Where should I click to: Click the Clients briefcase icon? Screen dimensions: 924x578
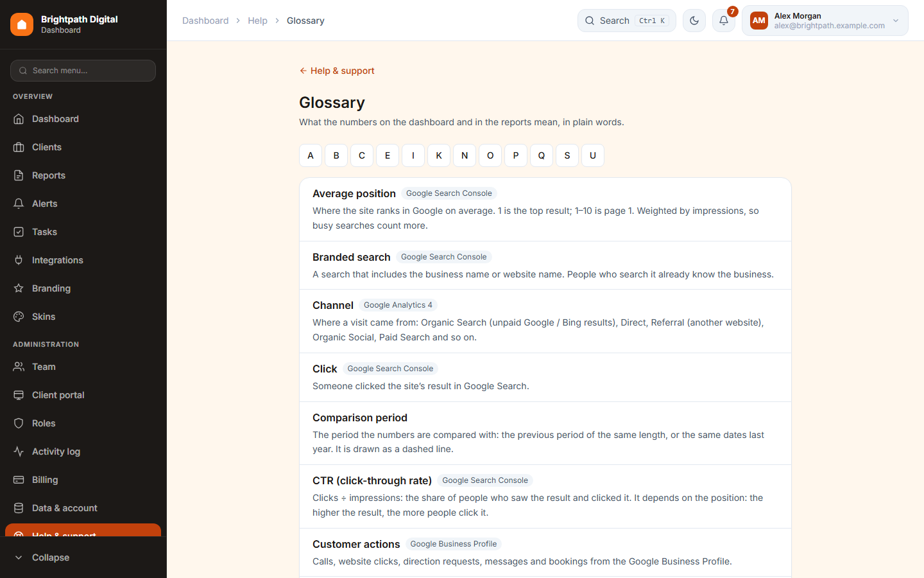pos(19,147)
